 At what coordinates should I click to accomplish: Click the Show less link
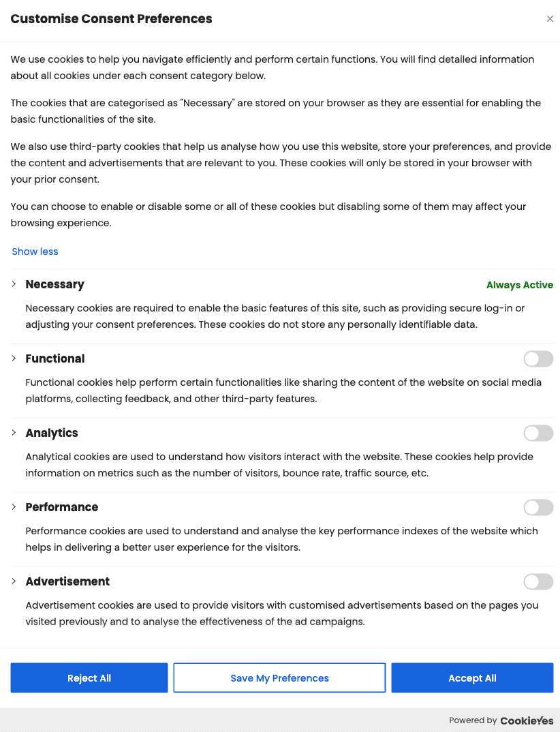pyautogui.click(x=35, y=251)
